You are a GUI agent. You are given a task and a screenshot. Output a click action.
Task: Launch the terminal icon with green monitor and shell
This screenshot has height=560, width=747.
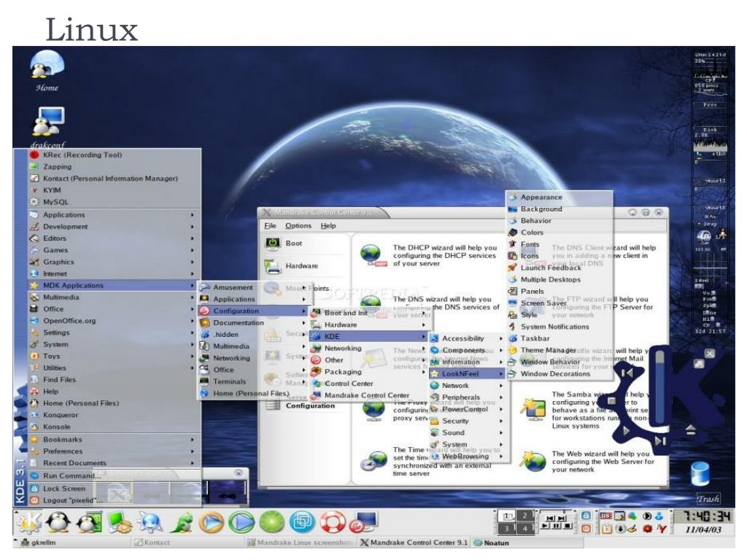coord(118,522)
